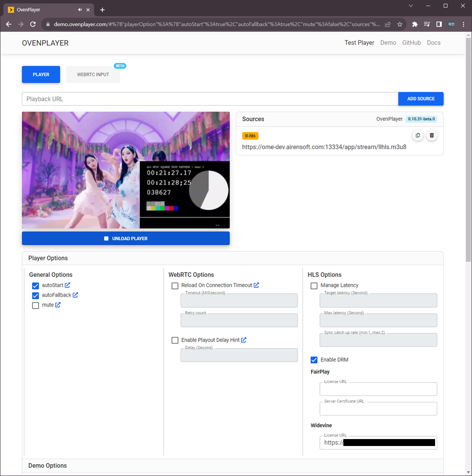Uncheck the autoStart checkbox
Screen dimensions: 472x476
point(36,286)
